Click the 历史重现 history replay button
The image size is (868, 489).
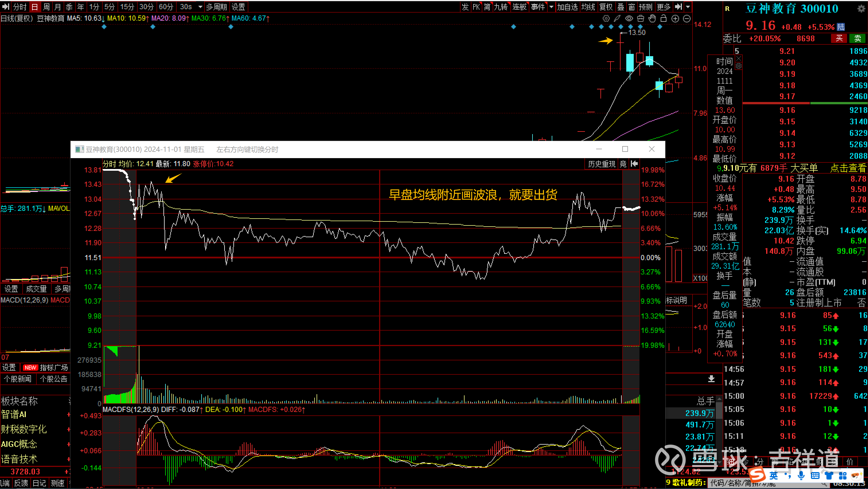(x=602, y=164)
